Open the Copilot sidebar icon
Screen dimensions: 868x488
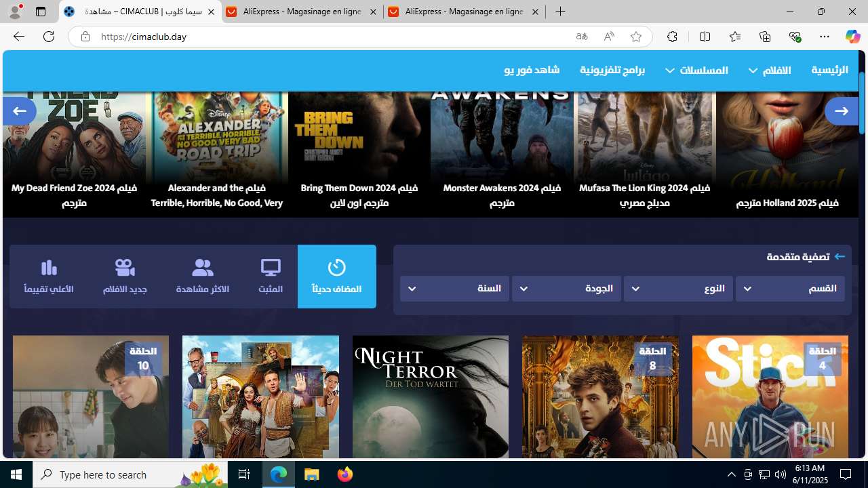coord(852,37)
